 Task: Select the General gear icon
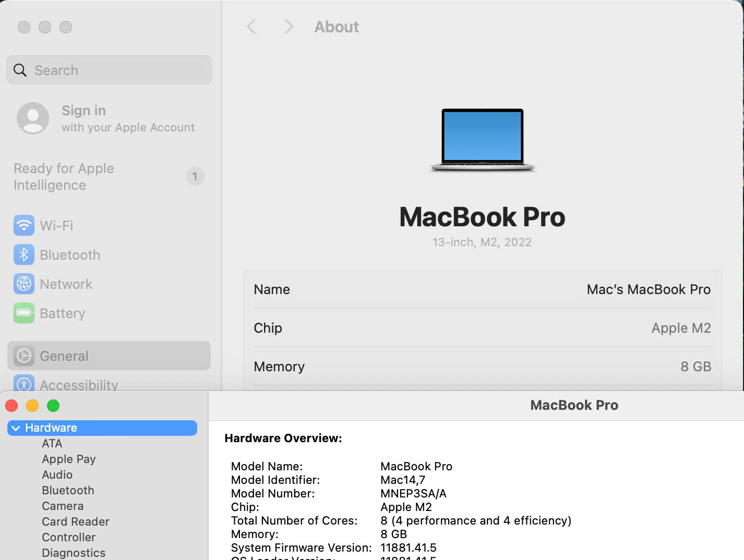point(24,356)
